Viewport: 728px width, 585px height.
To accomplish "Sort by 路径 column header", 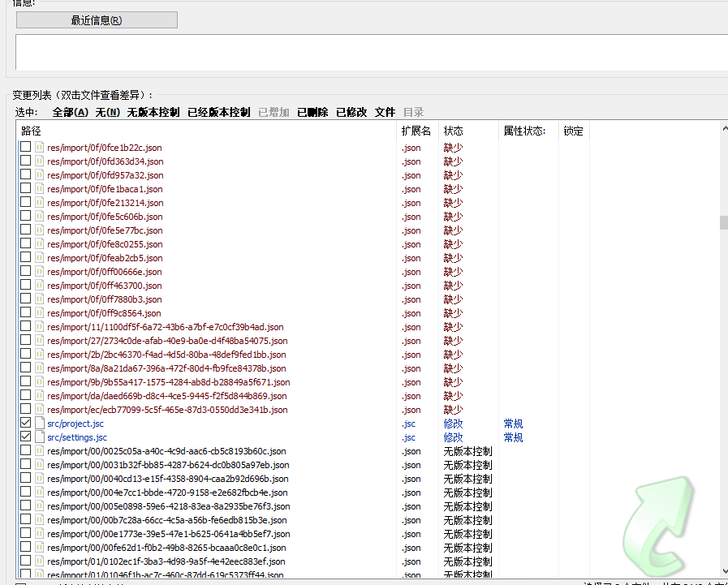I will (x=207, y=131).
